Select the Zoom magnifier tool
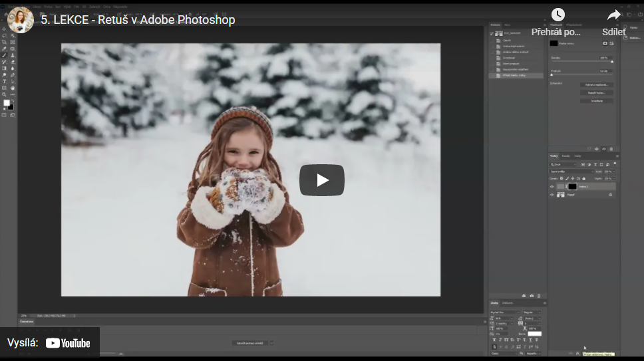This screenshot has height=361, width=644. click(4, 94)
